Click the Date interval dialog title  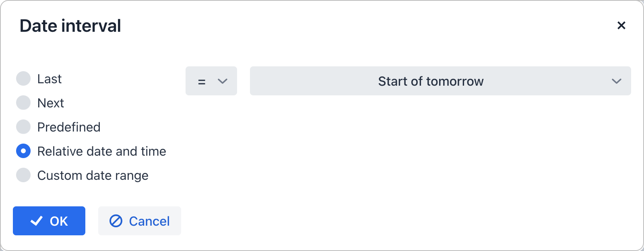click(x=70, y=25)
